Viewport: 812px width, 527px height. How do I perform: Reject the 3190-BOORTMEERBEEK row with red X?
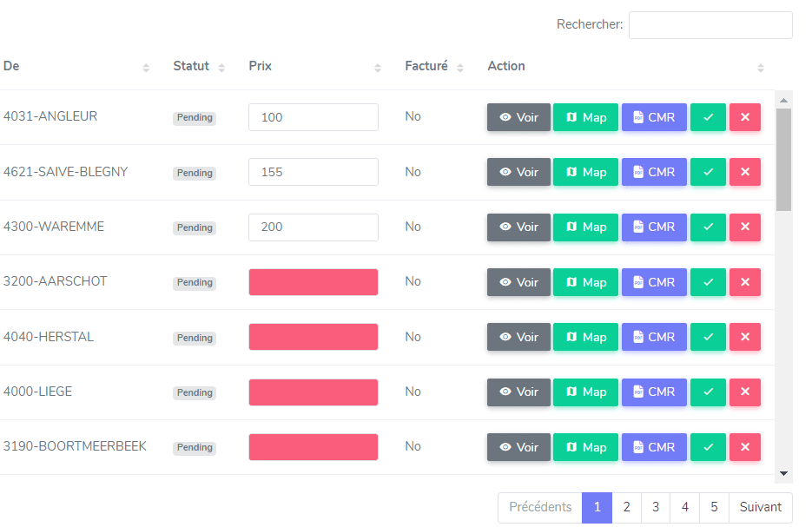click(x=744, y=447)
